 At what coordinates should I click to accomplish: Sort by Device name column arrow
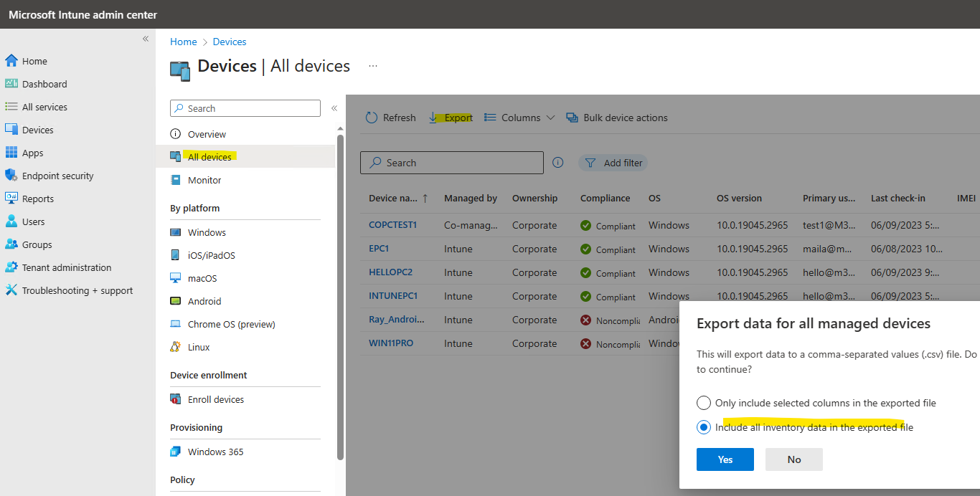425,199
